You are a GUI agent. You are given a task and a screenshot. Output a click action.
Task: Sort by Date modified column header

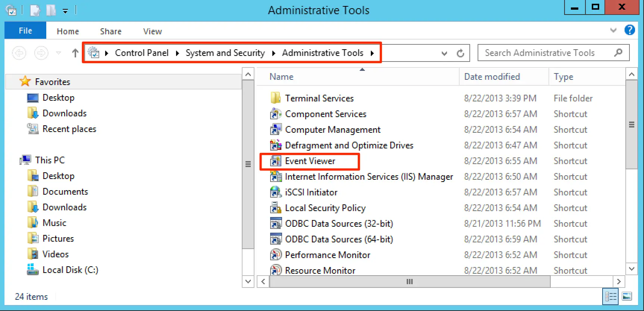pyautogui.click(x=504, y=76)
